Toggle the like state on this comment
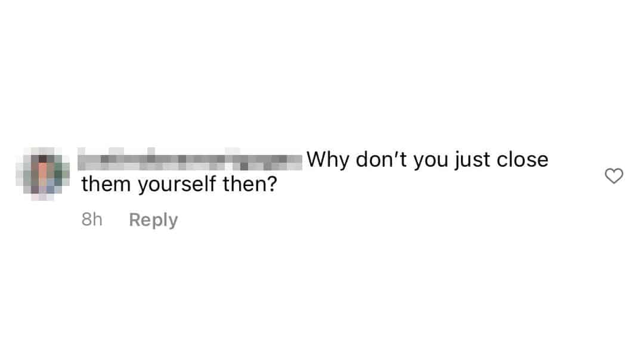The image size is (644, 363). 614,176
